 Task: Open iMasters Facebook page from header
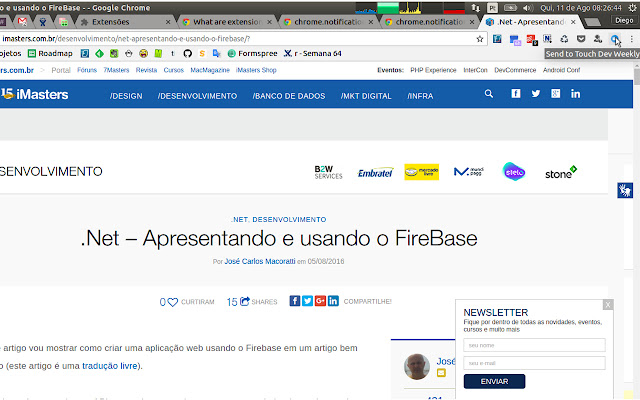[516, 94]
